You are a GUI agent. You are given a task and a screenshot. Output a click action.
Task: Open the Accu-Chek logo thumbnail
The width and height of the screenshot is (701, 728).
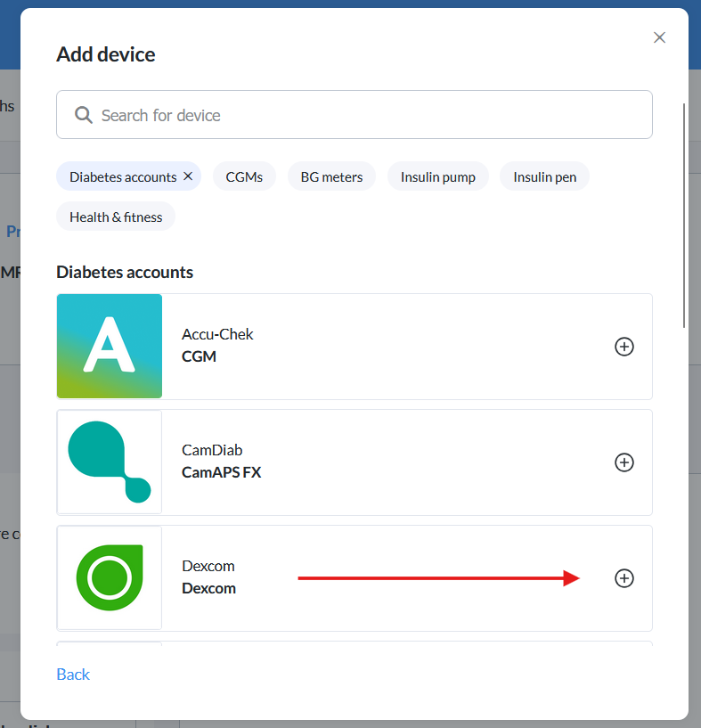click(x=110, y=347)
